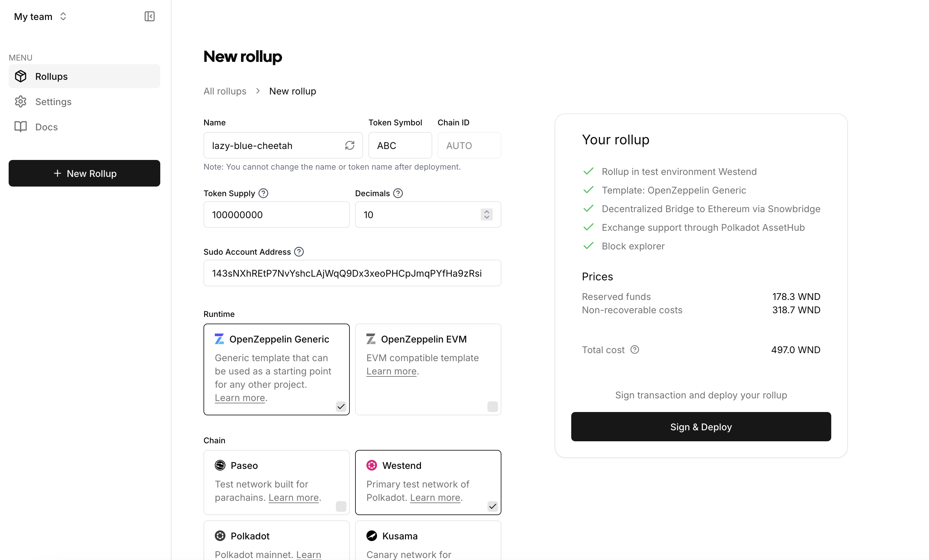Click the Kusama chain logo
Image resolution: width=929 pixels, height=560 pixels.
coord(372,535)
